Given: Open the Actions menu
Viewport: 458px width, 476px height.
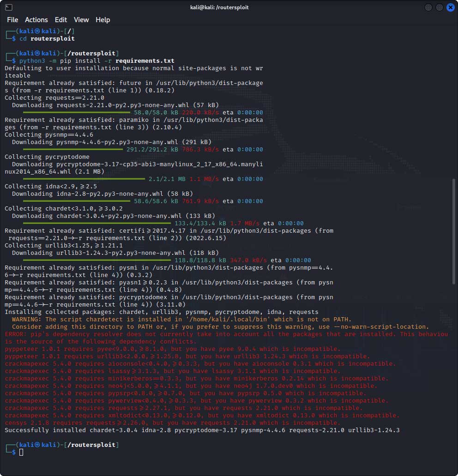Looking at the screenshot, I should click(36, 20).
